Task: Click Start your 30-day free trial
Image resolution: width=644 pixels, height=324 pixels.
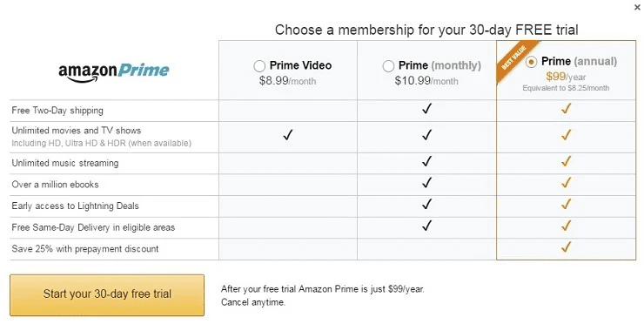Action: tap(107, 294)
